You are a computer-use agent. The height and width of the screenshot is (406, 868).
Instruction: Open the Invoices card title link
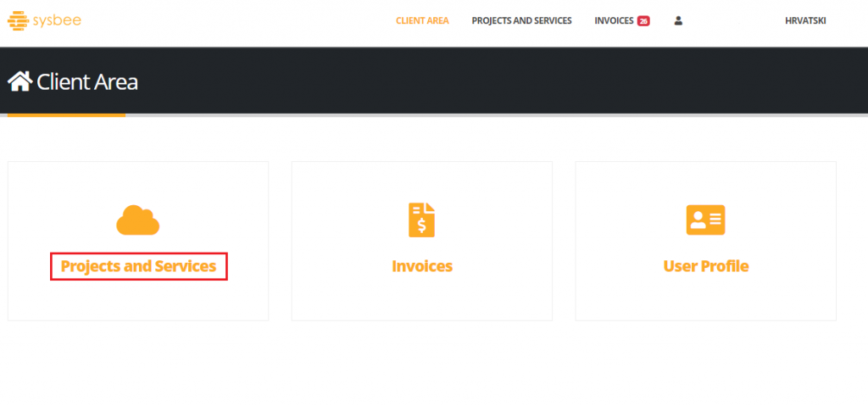click(421, 266)
